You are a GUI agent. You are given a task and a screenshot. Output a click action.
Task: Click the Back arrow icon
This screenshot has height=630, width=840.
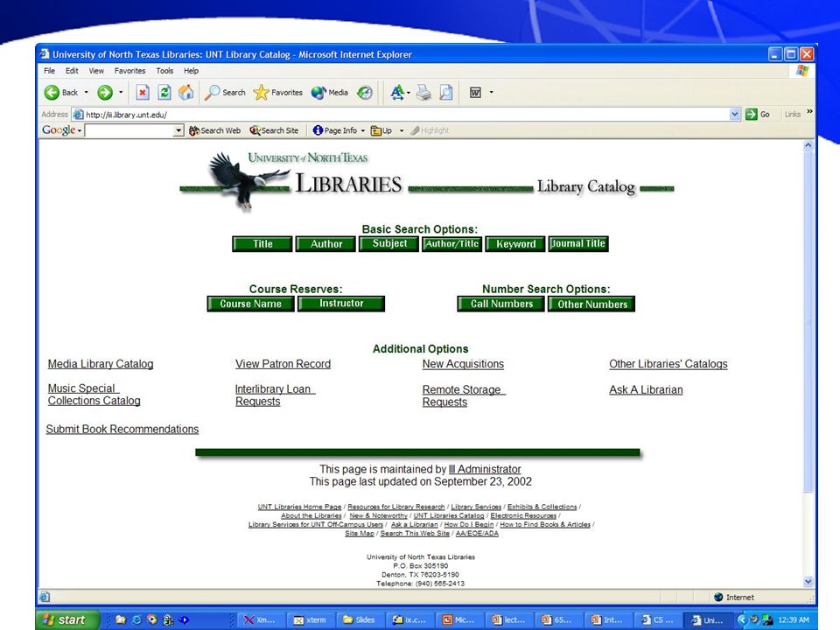52,93
